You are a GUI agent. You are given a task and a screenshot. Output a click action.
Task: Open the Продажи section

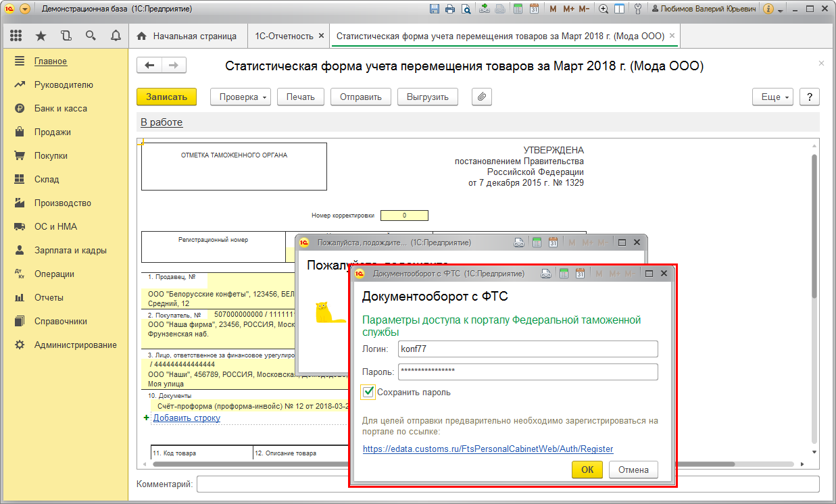pos(53,132)
